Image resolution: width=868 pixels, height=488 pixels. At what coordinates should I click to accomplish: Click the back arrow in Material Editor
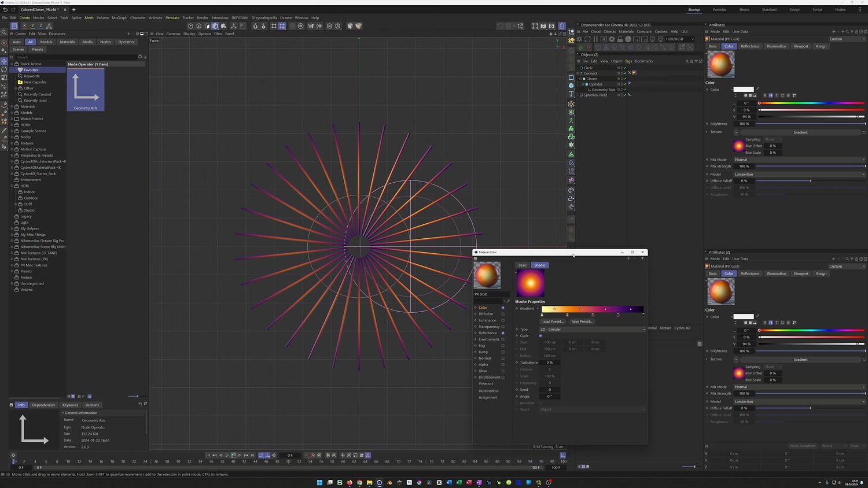click(x=628, y=258)
